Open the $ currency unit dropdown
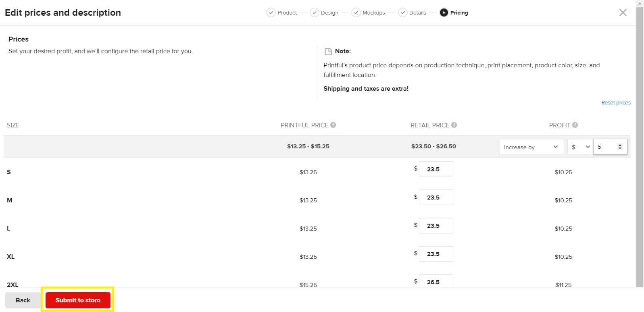Viewport: 644px width, 312px height. pos(580,147)
